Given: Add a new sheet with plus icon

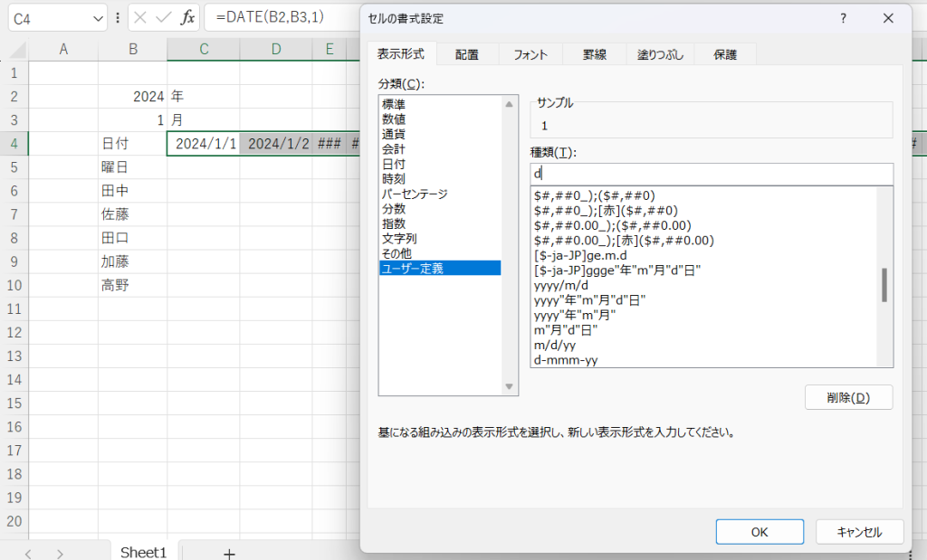Looking at the screenshot, I should (229, 553).
